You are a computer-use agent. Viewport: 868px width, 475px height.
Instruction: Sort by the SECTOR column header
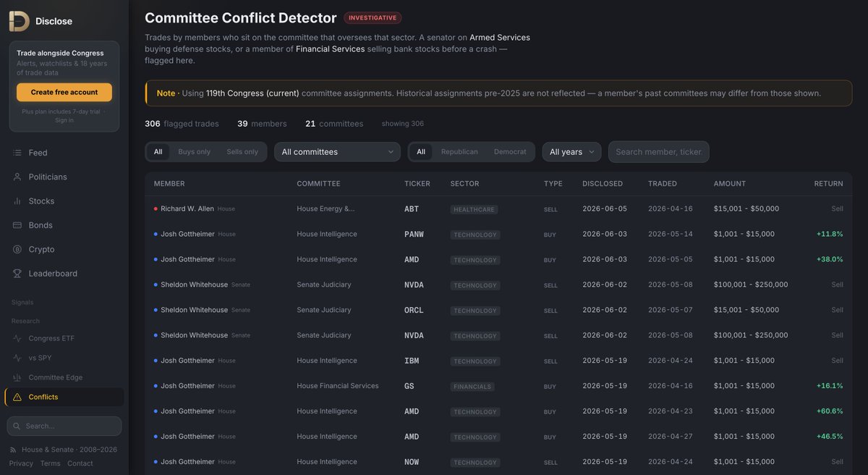(x=464, y=184)
